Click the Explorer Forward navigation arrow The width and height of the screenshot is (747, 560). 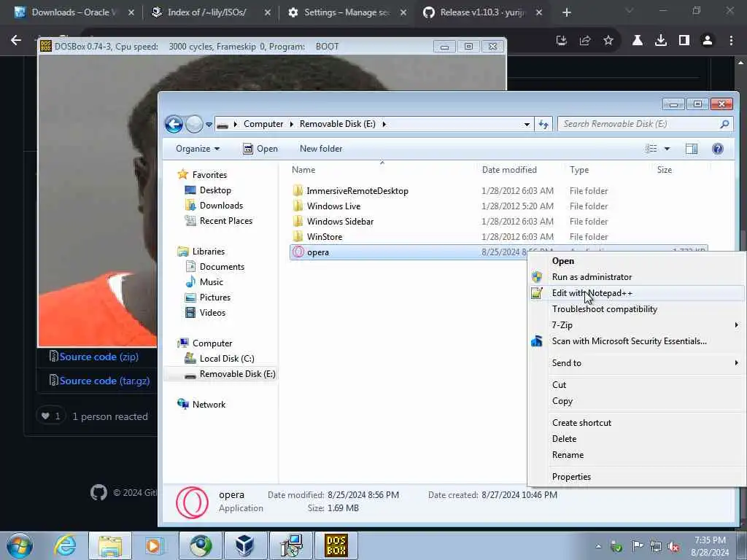coord(194,124)
